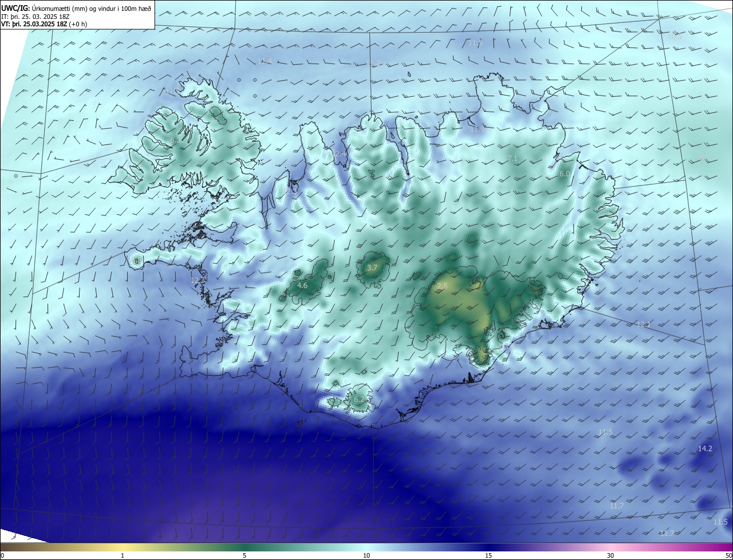Screen dimensions: 733x560
Task: Click the "10" tick on the color scale
Action: pos(366,555)
